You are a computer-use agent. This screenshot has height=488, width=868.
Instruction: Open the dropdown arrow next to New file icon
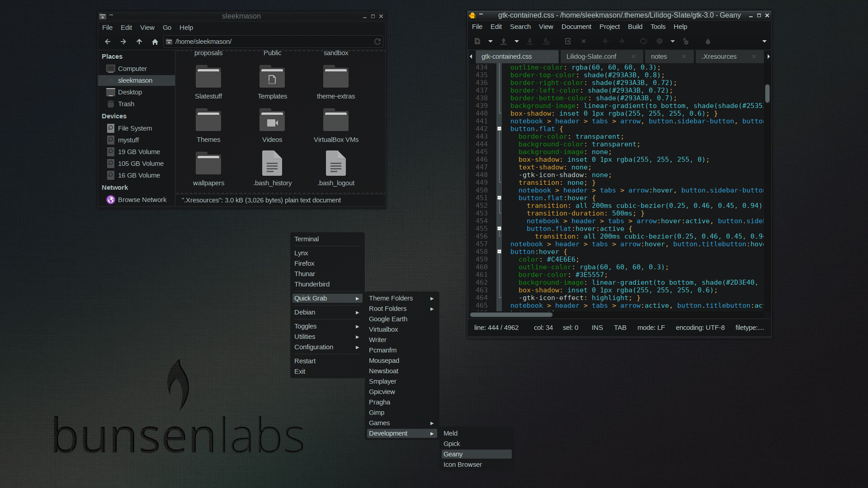click(x=491, y=41)
